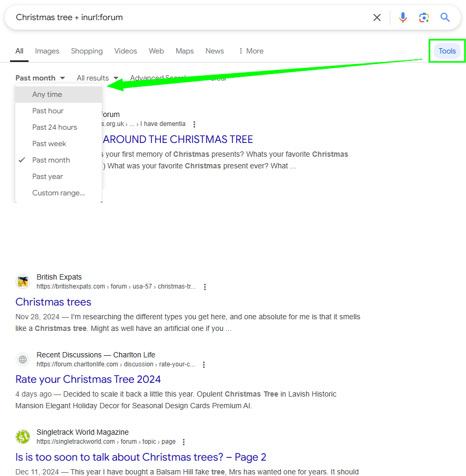Open three-dot menu beside Singletrack World result

coord(184,442)
